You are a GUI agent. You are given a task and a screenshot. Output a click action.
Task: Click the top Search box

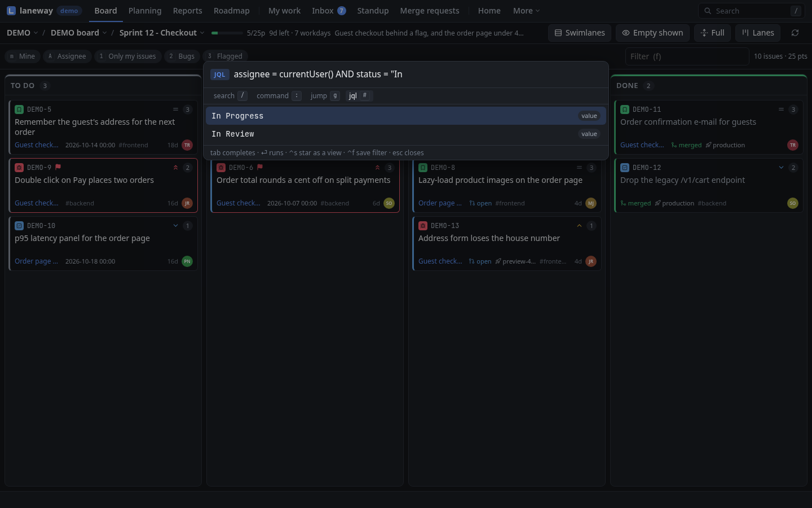tap(752, 11)
